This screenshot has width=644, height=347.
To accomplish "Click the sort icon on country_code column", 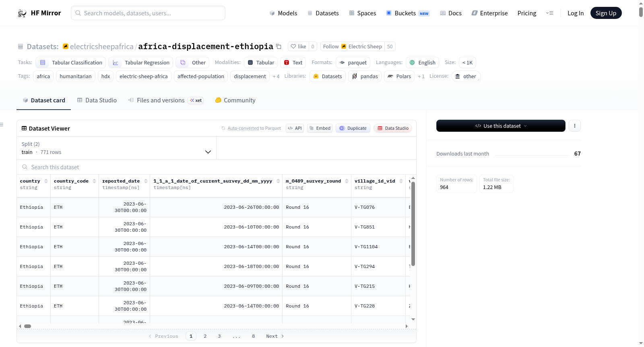I will (x=94, y=181).
